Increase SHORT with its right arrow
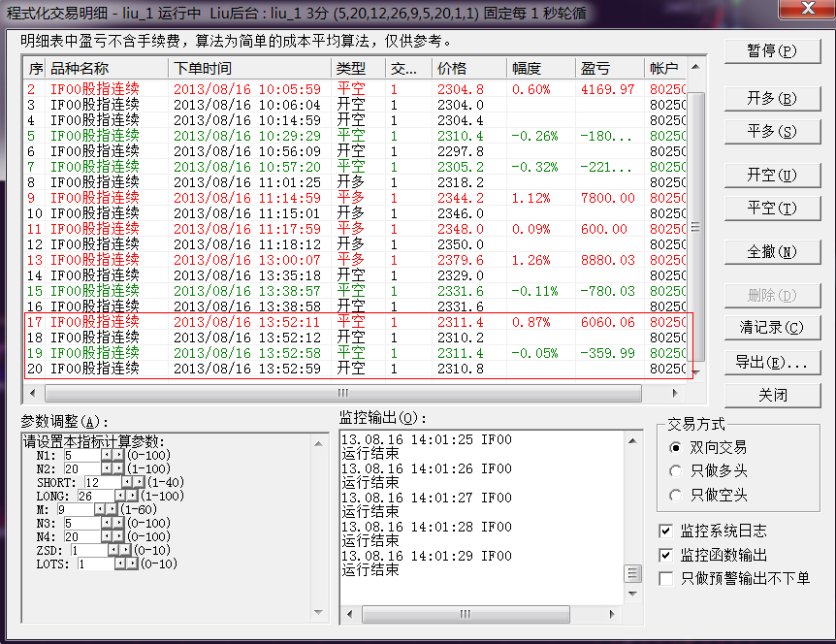Viewport: 836px width, 644px height. tap(139, 482)
